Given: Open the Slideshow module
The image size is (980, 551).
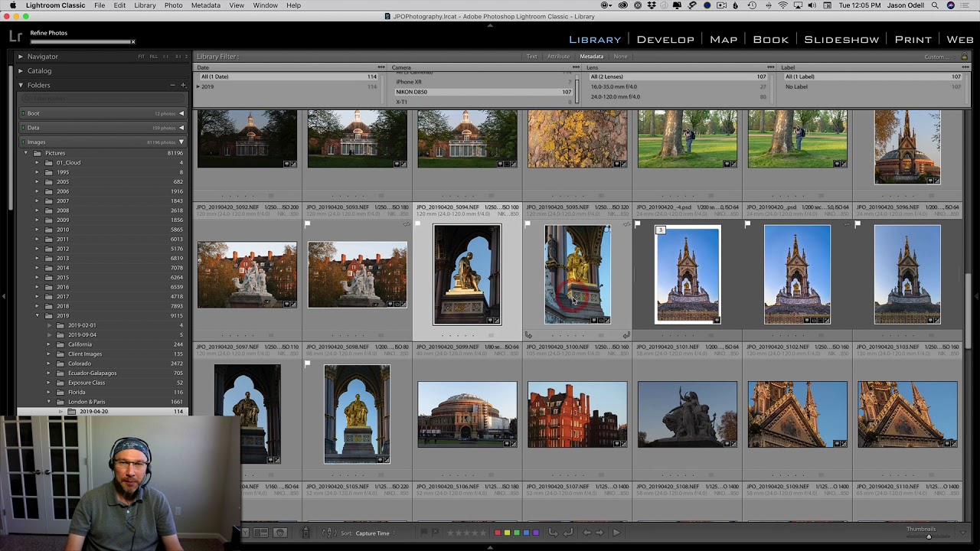Looking at the screenshot, I should coord(841,39).
